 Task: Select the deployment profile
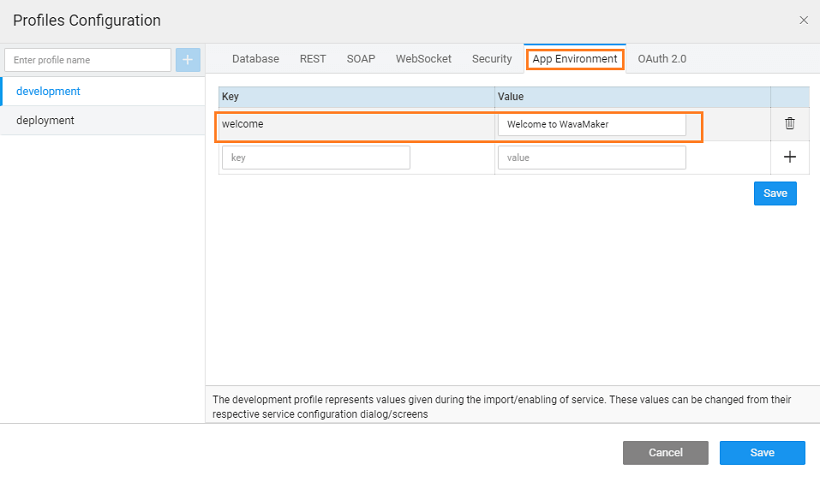45,120
